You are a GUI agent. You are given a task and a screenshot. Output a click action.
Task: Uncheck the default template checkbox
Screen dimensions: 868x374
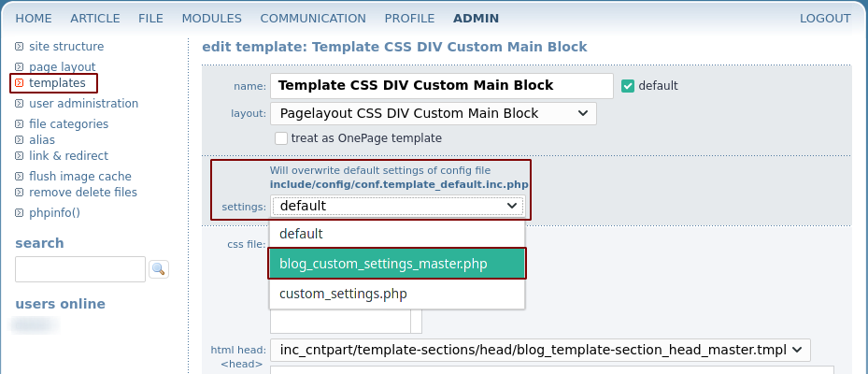coord(628,86)
